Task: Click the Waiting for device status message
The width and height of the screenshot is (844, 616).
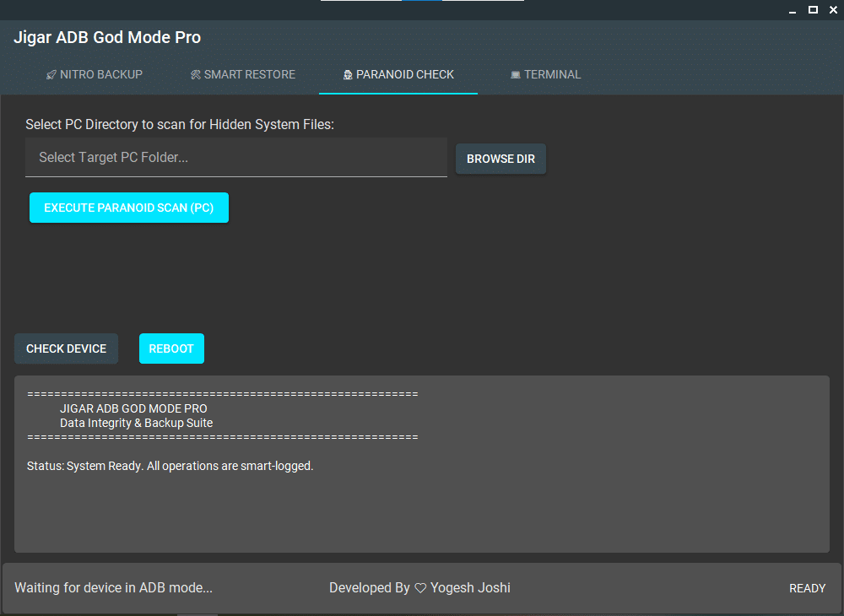Action: pos(113,587)
